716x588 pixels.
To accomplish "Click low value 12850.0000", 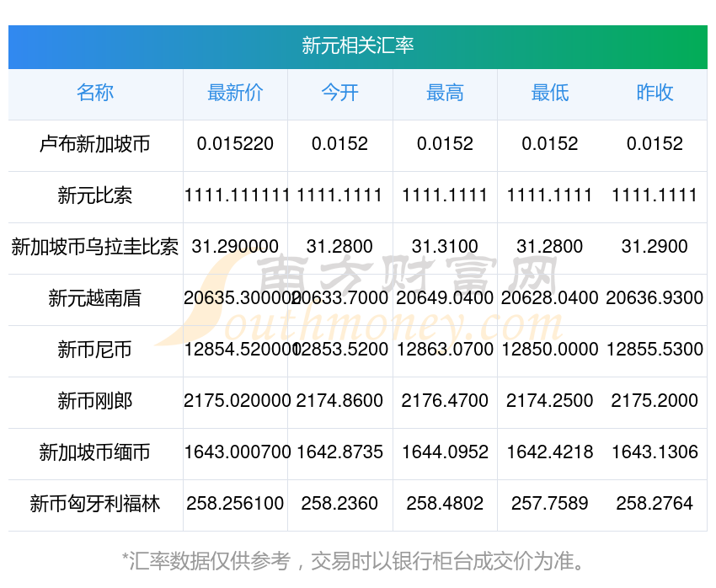I will (x=550, y=350).
